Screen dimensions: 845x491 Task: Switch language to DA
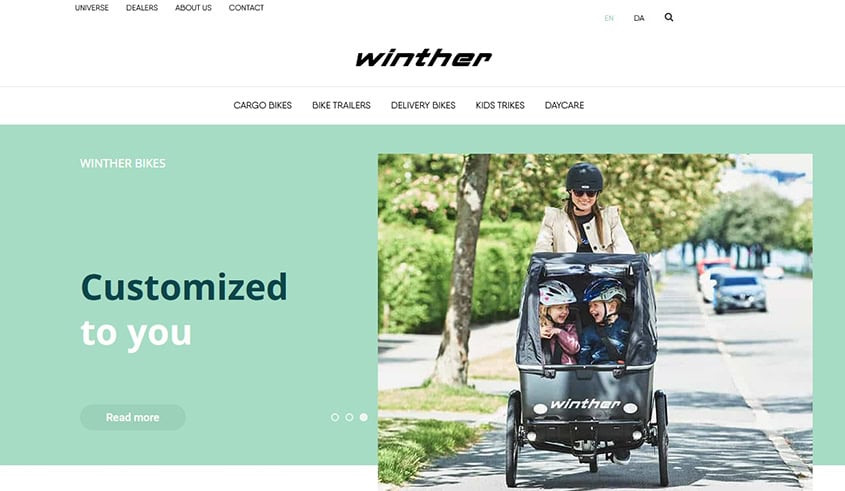[639, 18]
